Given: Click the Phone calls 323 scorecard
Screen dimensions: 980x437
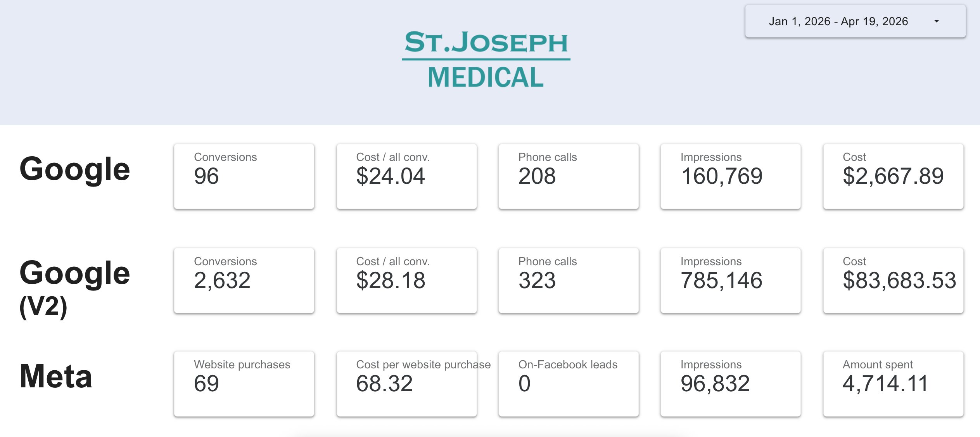Looking at the screenshot, I should [x=569, y=280].
